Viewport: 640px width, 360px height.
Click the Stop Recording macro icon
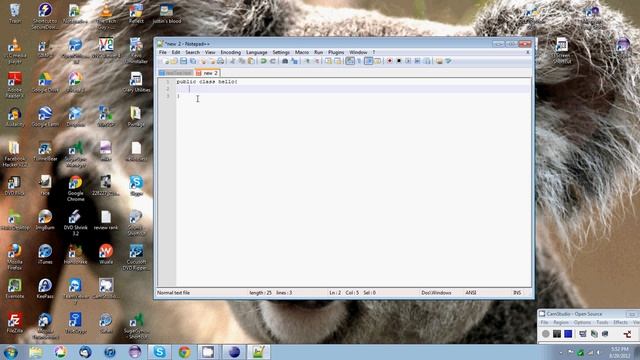pyautogui.click(x=399, y=61)
